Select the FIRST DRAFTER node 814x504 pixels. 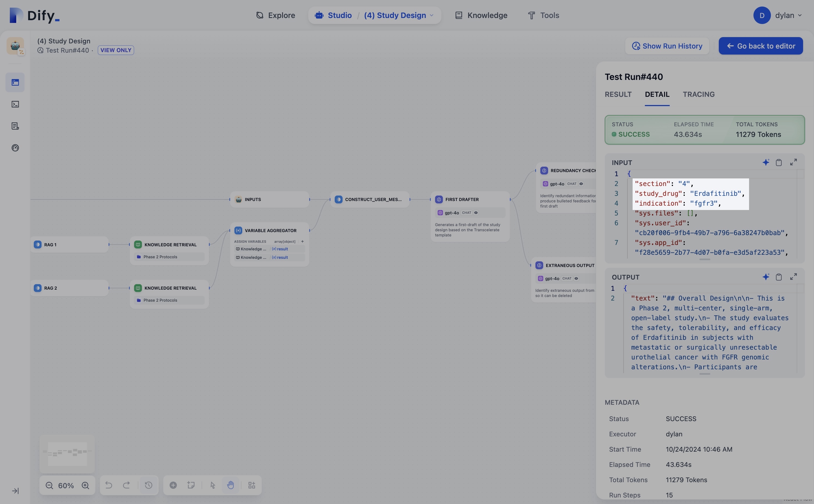point(470,216)
